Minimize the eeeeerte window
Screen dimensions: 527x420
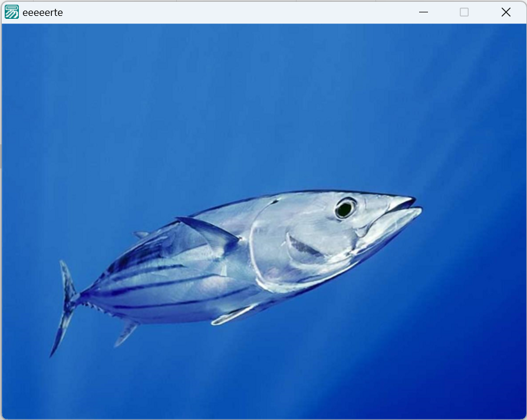point(423,12)
